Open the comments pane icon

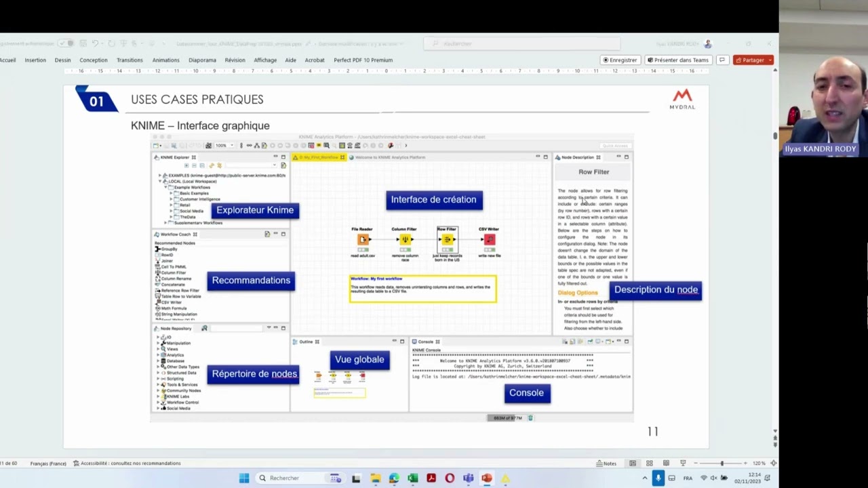coord(722,60)
